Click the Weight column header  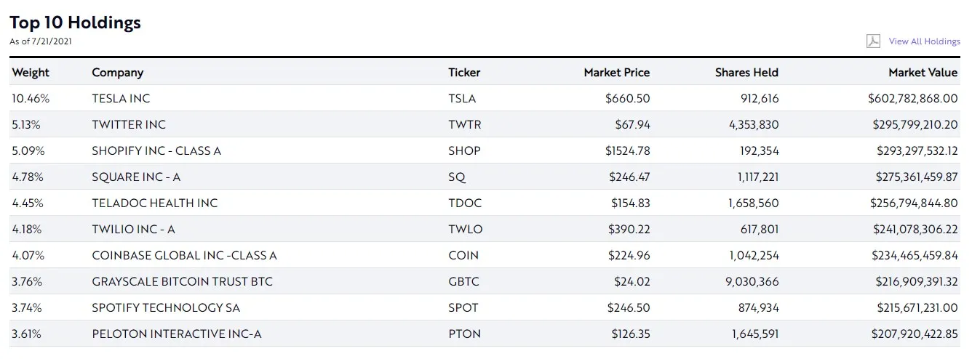(31, 73)
